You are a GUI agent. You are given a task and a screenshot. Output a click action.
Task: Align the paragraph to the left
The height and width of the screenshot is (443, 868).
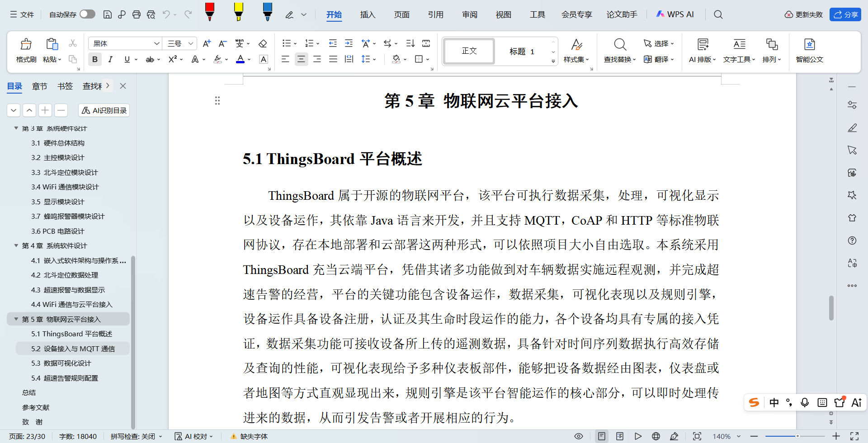pyautogui.click(x=285, y=59)
